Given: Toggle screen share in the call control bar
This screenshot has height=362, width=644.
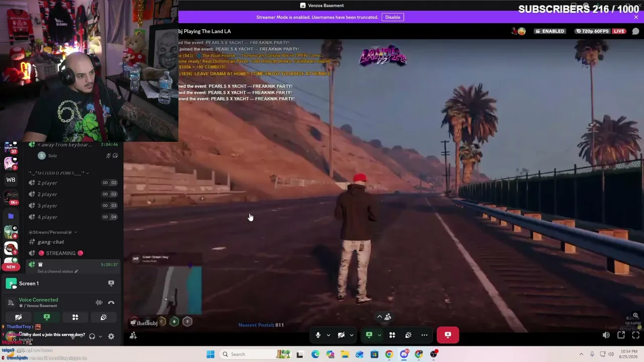Looking at the screenshot, I should pos(369,335).
